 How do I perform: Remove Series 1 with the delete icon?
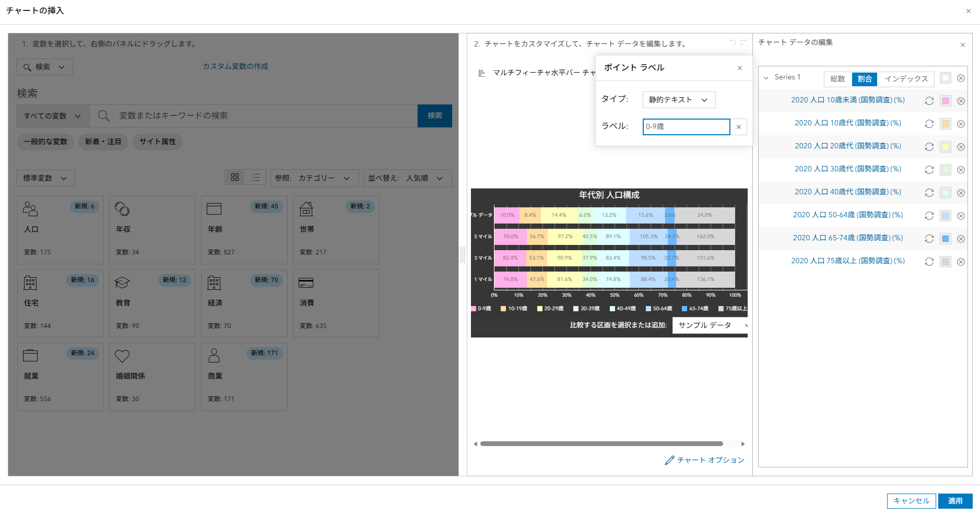961,78
